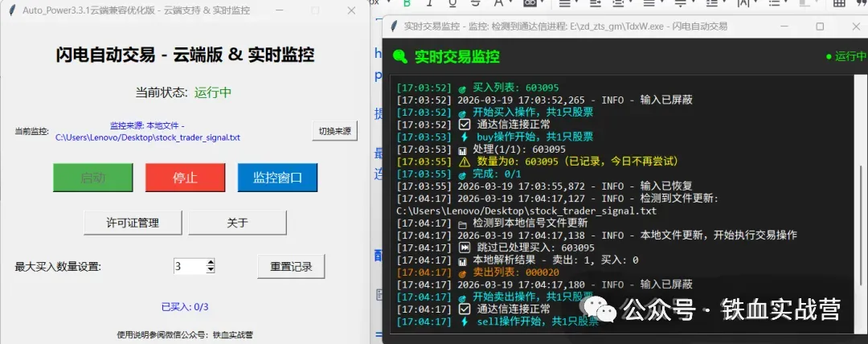
Task: Click the green magnifier icon beside 实时交易监控 heading
Action: click(400, 56)
